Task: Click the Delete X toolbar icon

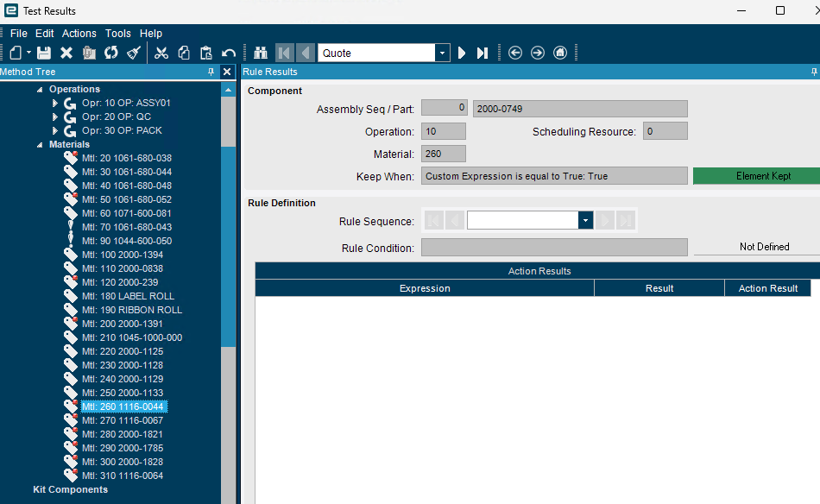Action: coord(66,53)
